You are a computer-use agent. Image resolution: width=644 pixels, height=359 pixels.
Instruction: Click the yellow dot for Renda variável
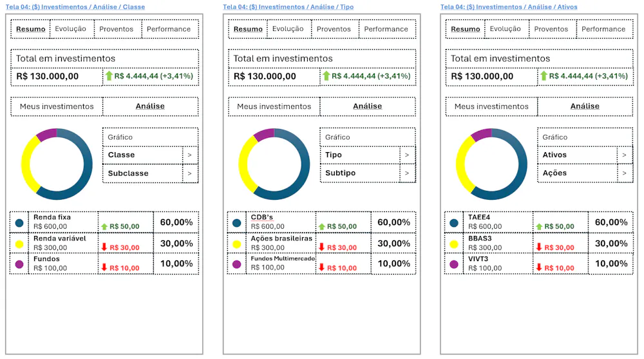pyautogui.click(x=19, y=244)
